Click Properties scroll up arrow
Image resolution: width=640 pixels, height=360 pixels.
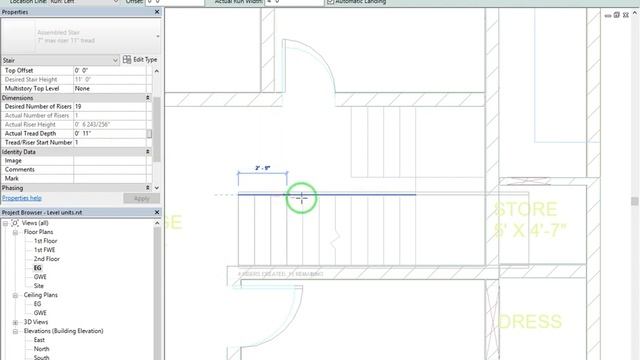pyautogui.click(x=157, y=71)
